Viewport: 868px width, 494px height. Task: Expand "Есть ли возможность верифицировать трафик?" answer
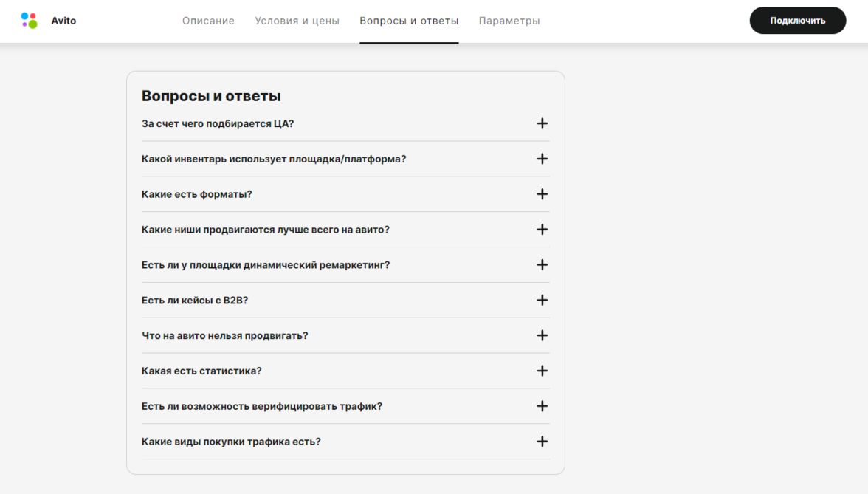click(542, 406)
